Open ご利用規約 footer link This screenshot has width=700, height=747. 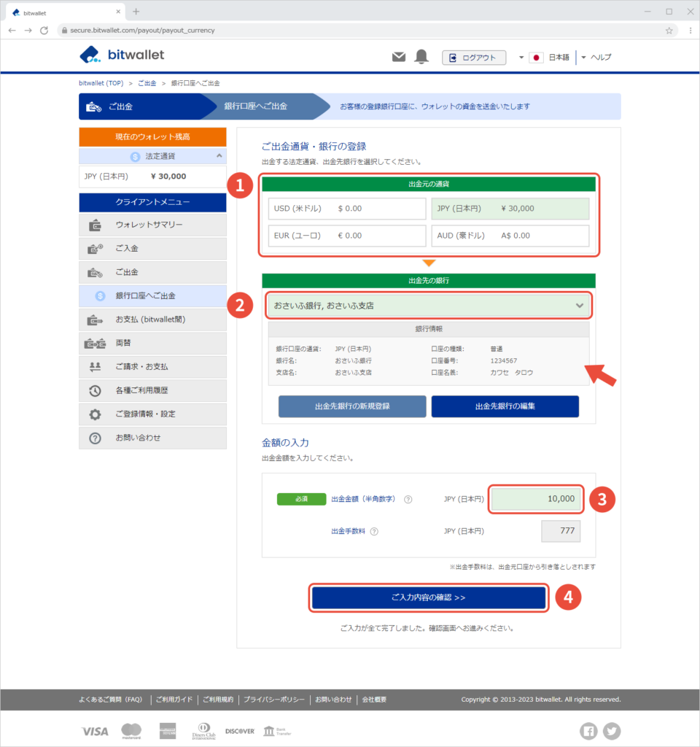[218, 700]
